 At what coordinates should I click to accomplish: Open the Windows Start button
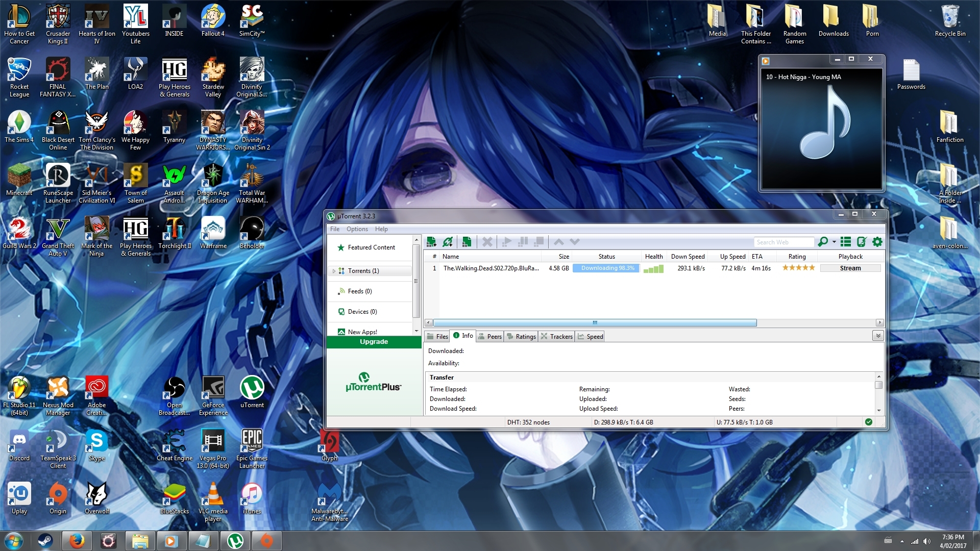pyautogui.click(x=14, y=541)
